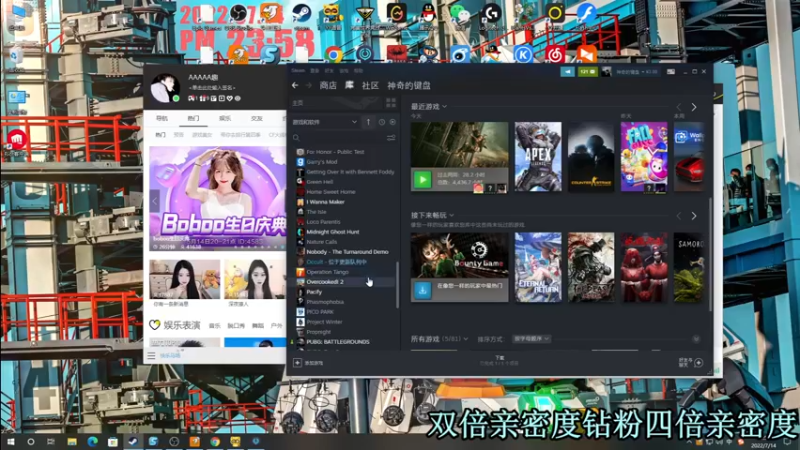Click the download button on Bounty Game
The image size is (800, 450).
(422, 290)
